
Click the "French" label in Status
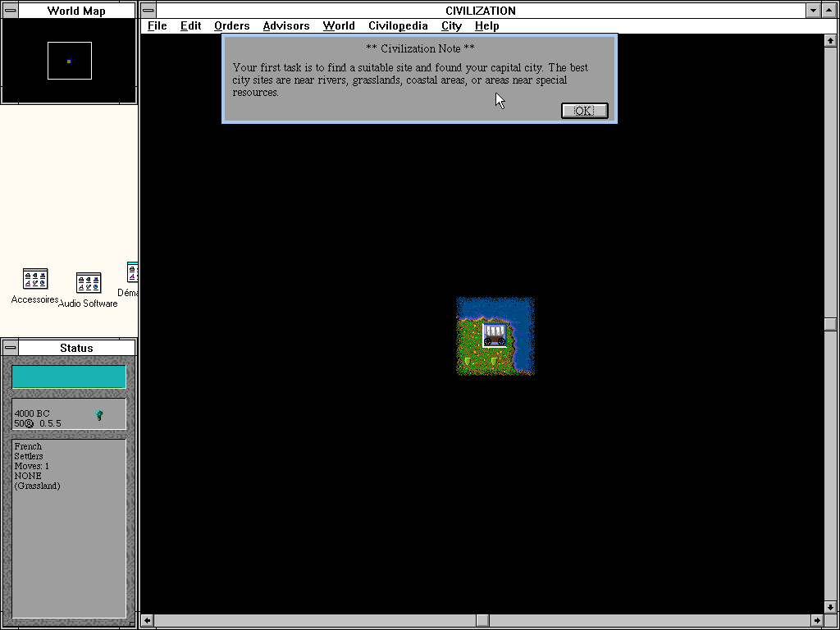click(x=28, y=446)
